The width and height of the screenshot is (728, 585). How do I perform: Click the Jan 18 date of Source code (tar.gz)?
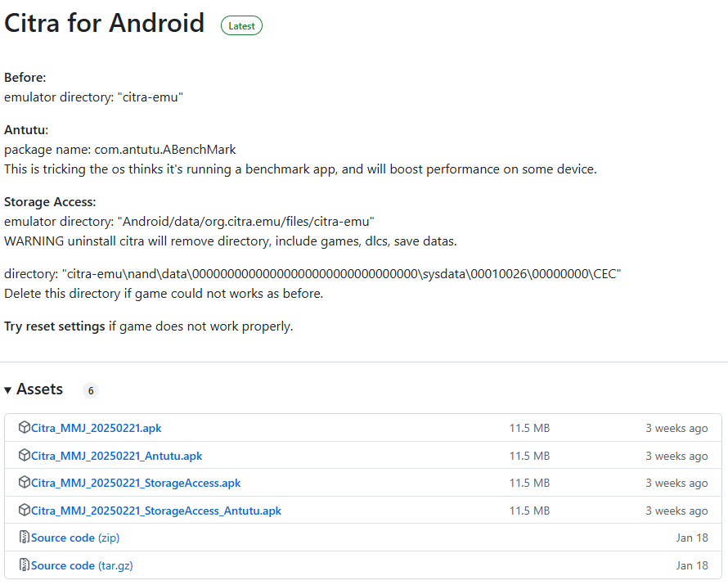(x=692, y=565)
